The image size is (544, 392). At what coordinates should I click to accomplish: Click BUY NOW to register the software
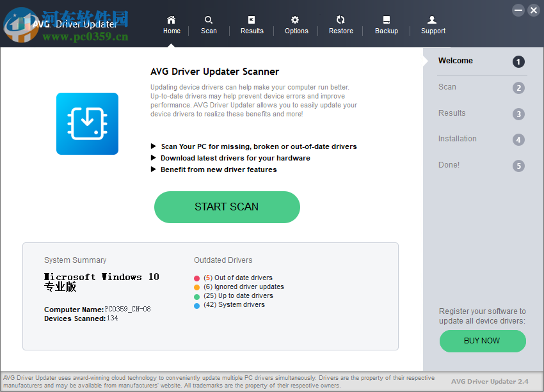(483, 341)
